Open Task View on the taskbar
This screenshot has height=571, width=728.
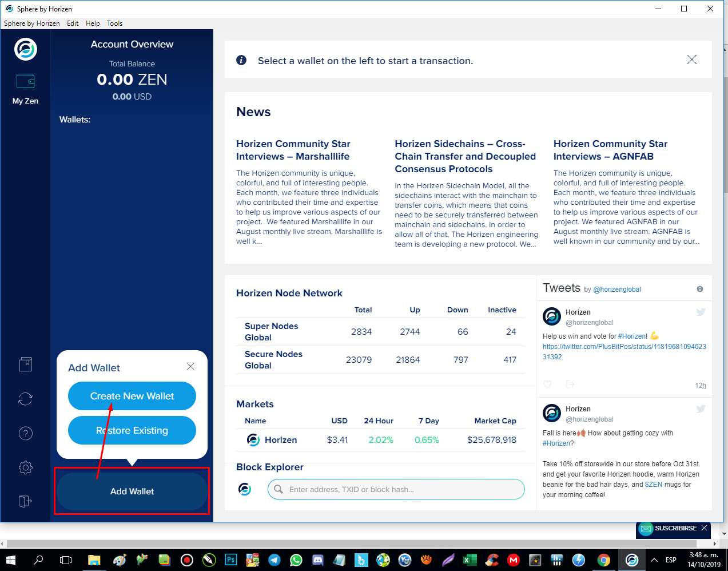point(66,560)
